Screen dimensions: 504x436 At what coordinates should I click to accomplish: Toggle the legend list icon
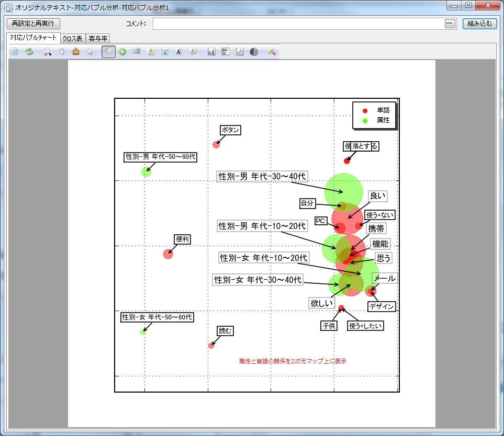pos(136,52)
